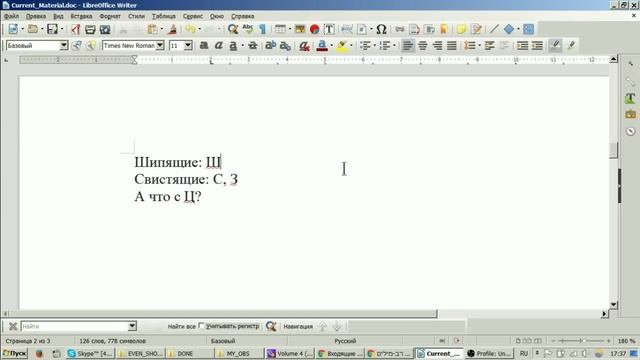
Task: Expand the font size 11 dropdown
Action: tap(188, 45)
